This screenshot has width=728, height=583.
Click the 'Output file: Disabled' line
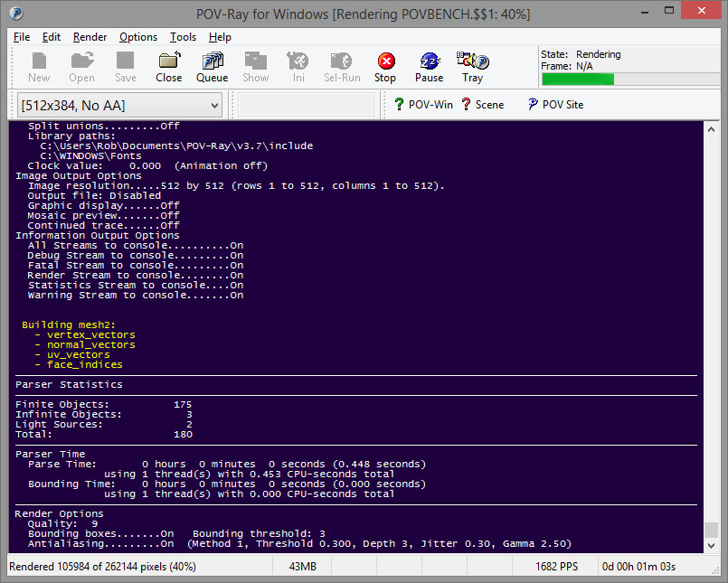click(x=94, y=195)
